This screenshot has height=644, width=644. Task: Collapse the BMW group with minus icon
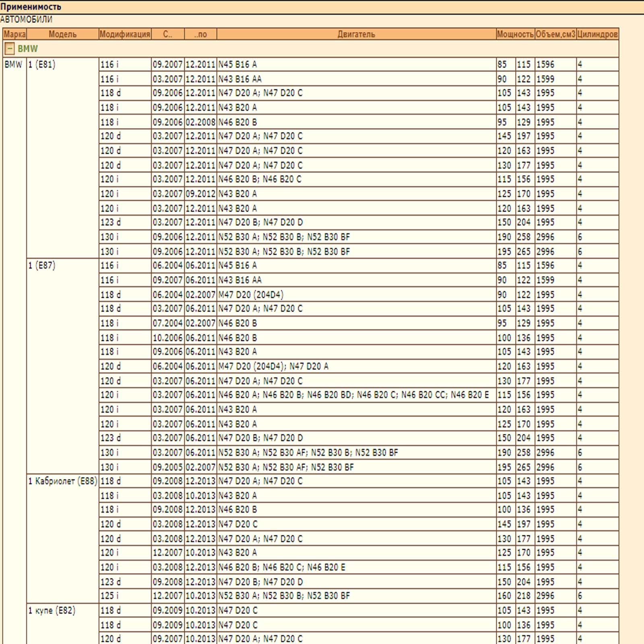point(9,49)
